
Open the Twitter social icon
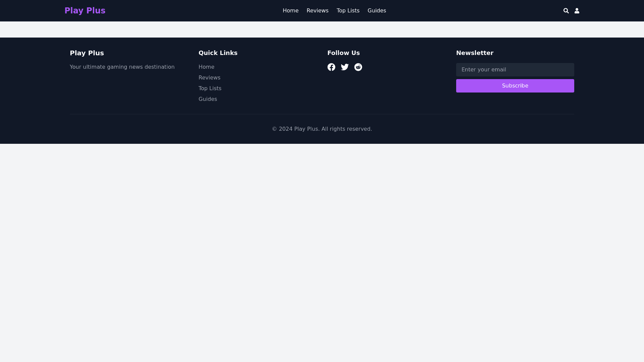pos(345,67)
